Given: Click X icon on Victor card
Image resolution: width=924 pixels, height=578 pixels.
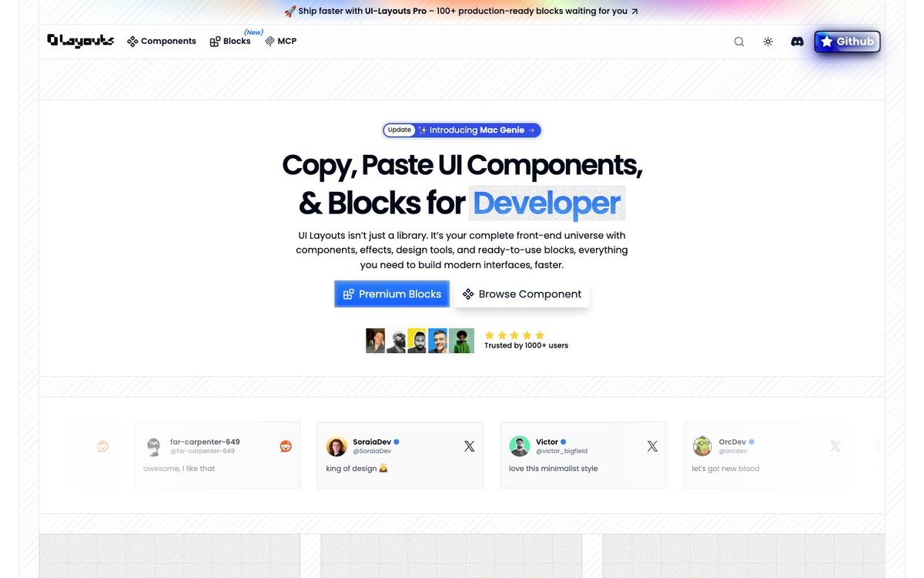Looking at the screenshot, I should pos(652,446).
